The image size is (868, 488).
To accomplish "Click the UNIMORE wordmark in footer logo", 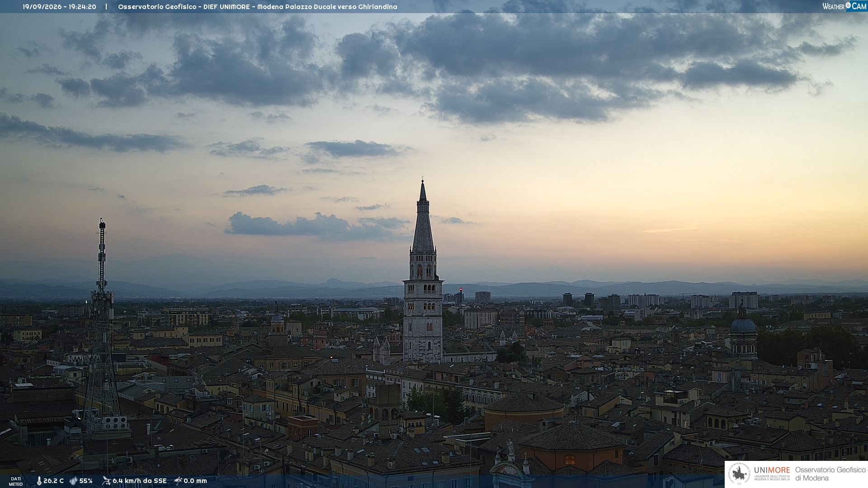I will [x=772, y=470].
